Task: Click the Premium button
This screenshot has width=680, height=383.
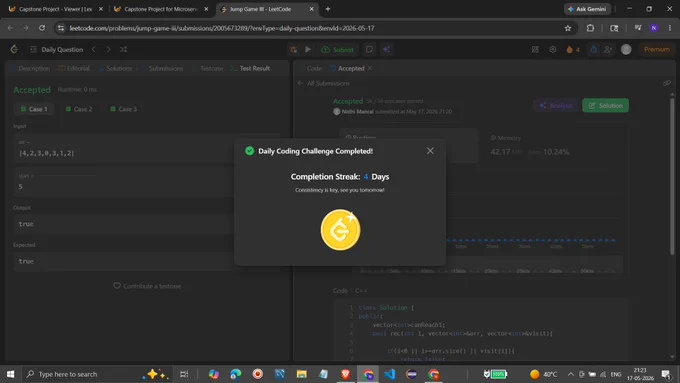Action: tap(657, 49)
